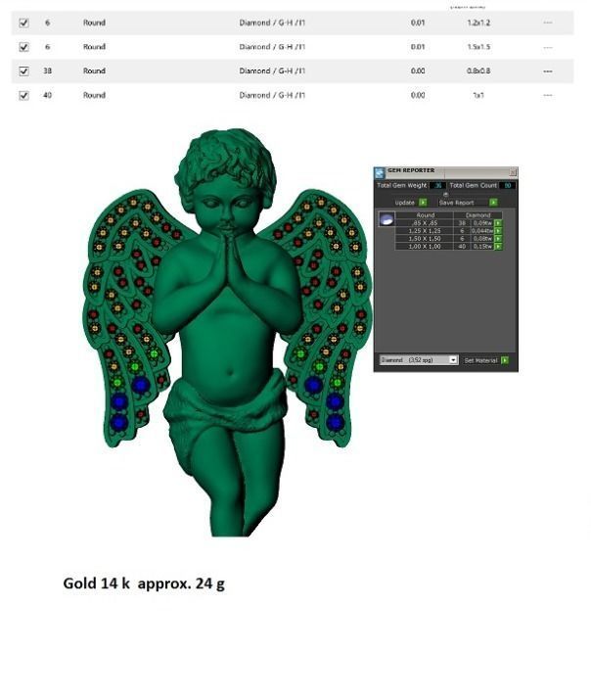591x700 pixels.
Task: Click quantity 38 in the stone table
Action: (47, 71)
